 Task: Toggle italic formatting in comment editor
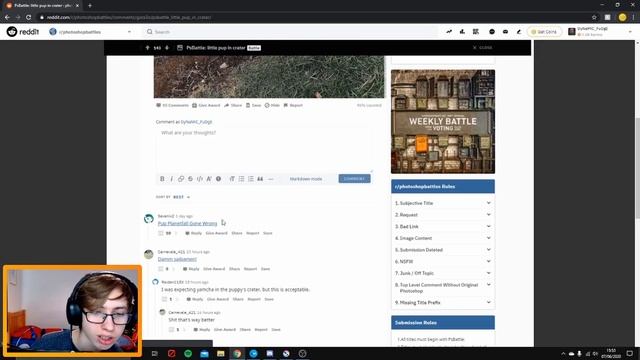pyautogui.click(x=171, y=179)
